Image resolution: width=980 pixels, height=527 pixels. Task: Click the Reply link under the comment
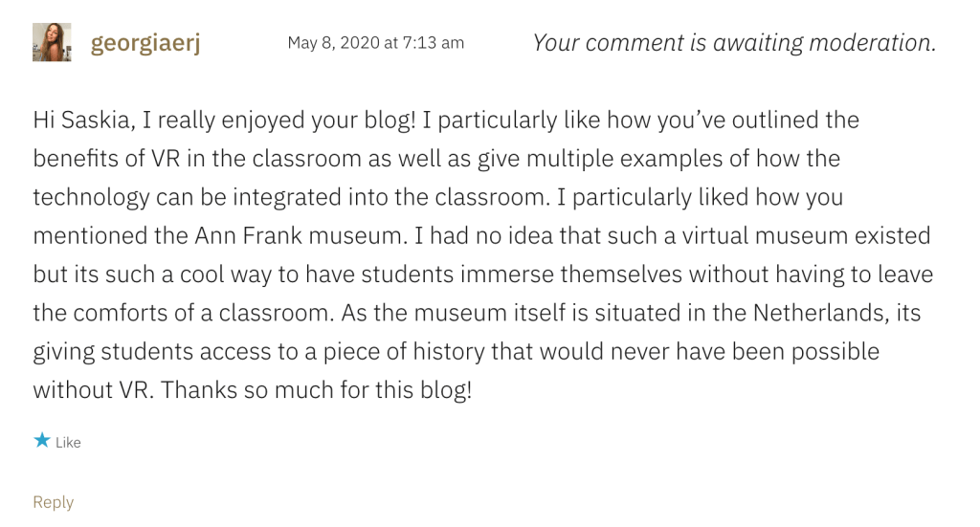coord(53,502)
